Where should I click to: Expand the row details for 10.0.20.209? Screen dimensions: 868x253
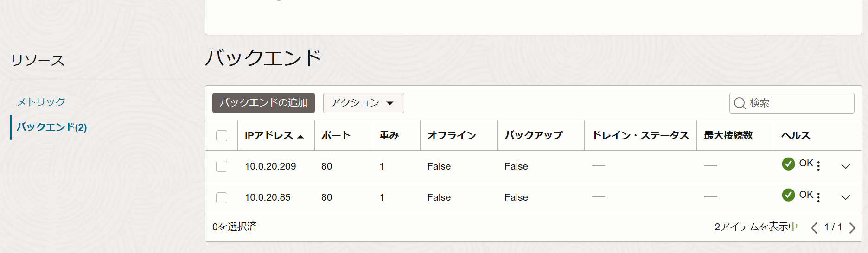(846, 166)
